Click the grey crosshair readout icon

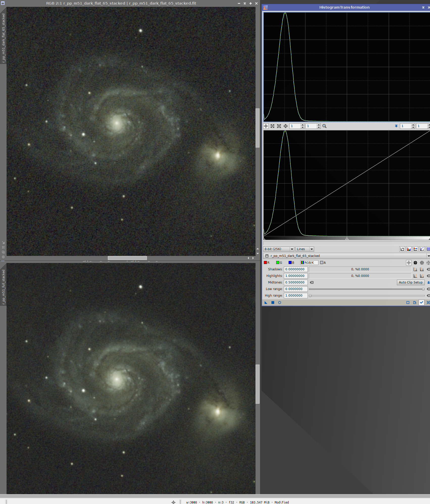[x=422, y=263]
